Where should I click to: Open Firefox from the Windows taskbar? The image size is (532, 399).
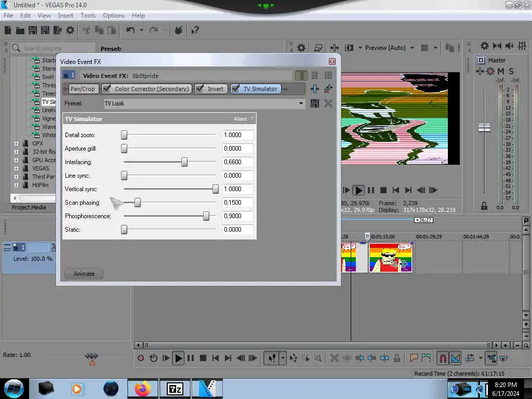point(143,389)
